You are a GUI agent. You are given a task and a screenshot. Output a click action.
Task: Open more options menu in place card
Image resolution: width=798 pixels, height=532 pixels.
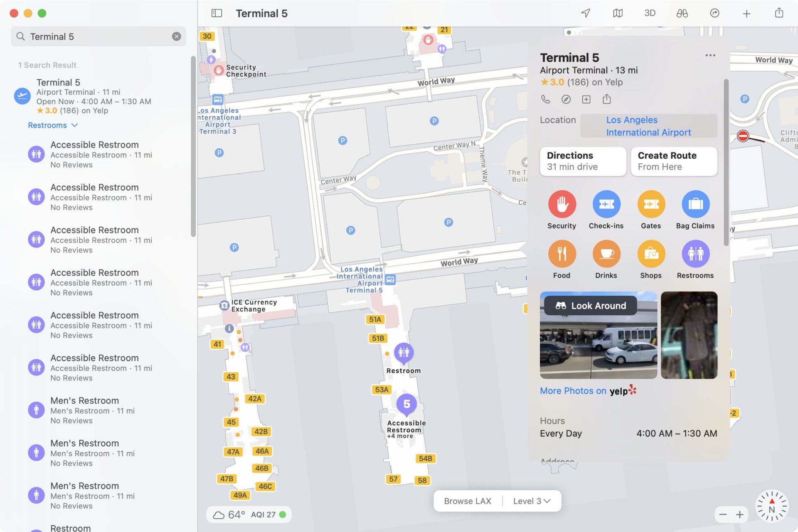[710, 55]
